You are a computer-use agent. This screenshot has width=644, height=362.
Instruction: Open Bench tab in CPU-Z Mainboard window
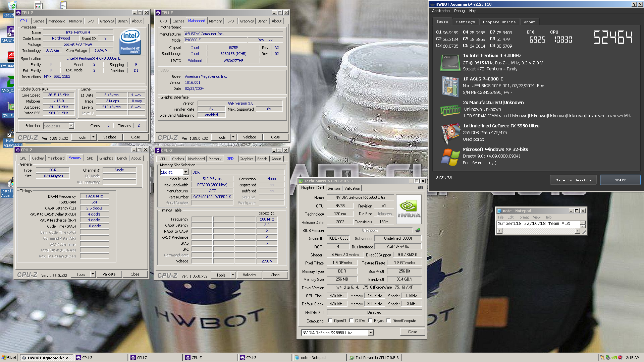click(x=262, y=21)
